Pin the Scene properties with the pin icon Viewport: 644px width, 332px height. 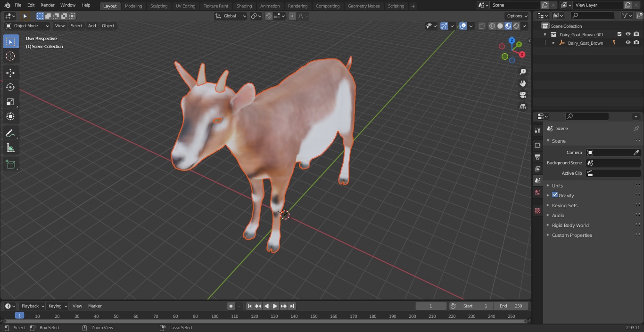[636, 129]
